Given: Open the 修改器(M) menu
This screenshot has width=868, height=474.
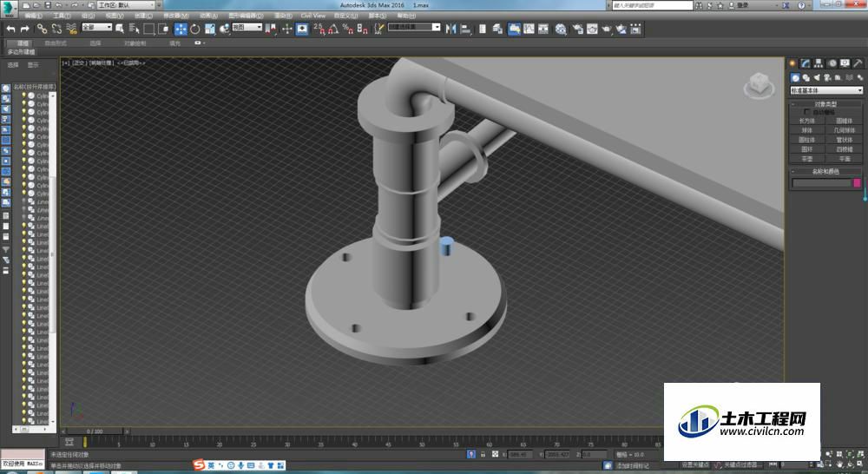Looking at the screenshot, I should pyautogui.click(x=176, y=16).
